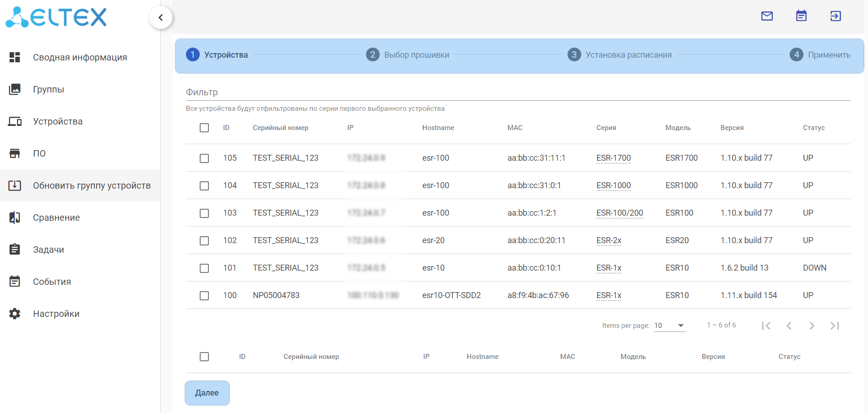868x413 pixels.
Task: Jump to last page in paginator
Action: [835, 326]
